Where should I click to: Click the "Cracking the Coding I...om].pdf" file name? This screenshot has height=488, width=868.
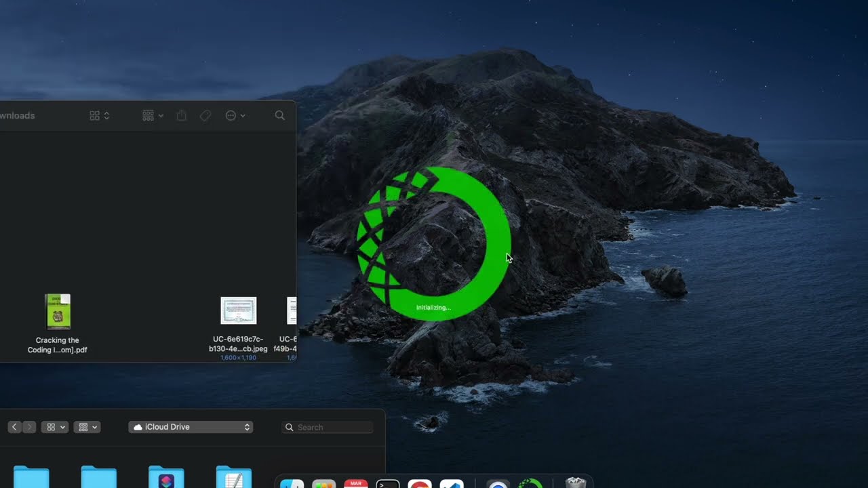click(58, 345)
